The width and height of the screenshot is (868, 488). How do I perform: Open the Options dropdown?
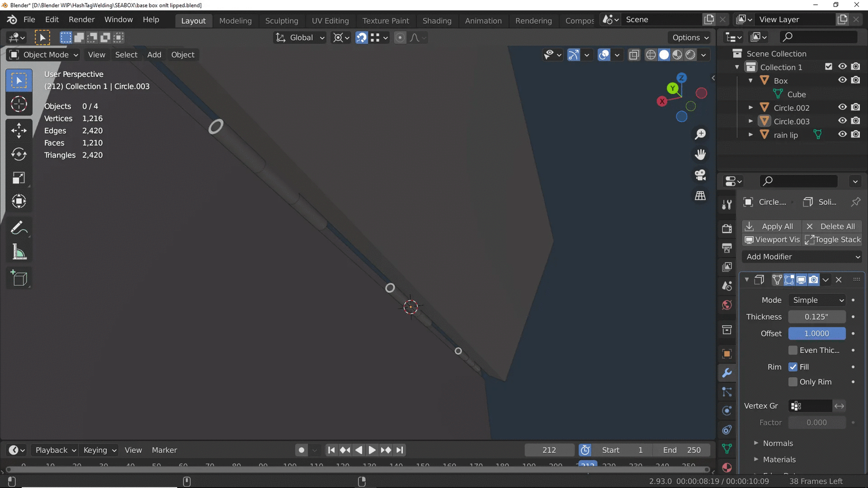[690, 38]
